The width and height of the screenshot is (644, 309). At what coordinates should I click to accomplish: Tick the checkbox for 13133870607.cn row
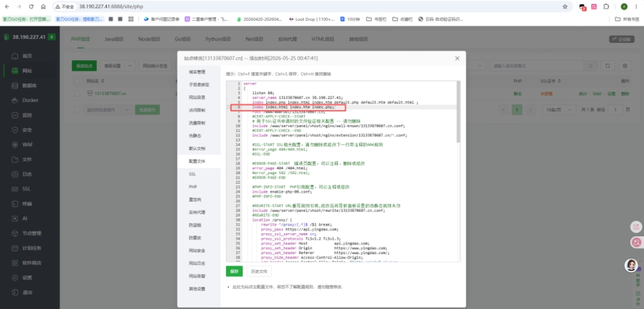click(x=77, y=94)
